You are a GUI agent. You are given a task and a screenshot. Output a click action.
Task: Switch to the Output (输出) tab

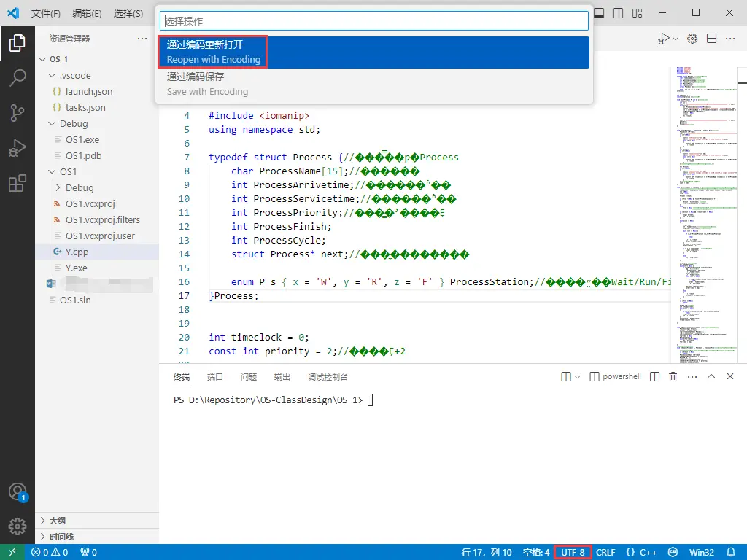(282, 377)
